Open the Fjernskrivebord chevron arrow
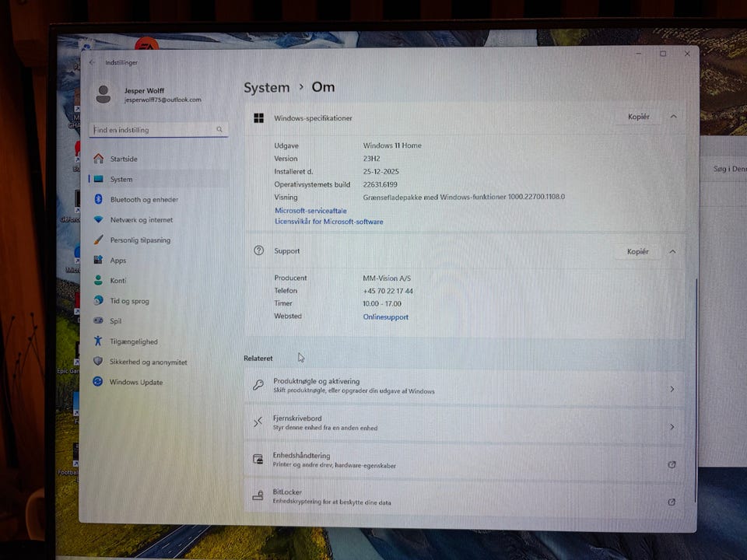Image resolution: width=747 pixels, height=560 pixels. tap(672, 427)
